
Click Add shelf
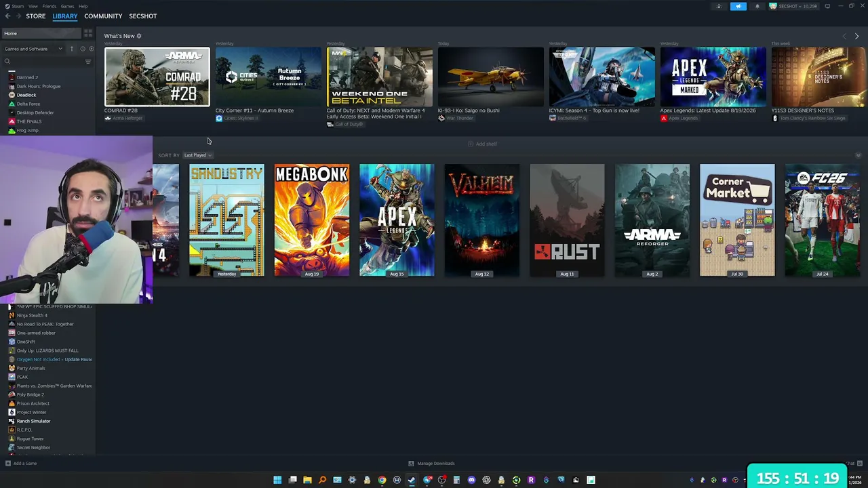click(483, 144)
